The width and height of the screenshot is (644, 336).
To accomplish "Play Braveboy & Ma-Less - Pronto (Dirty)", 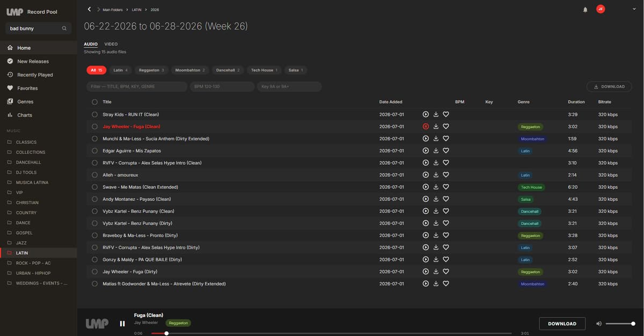I will tap(426, 235).
